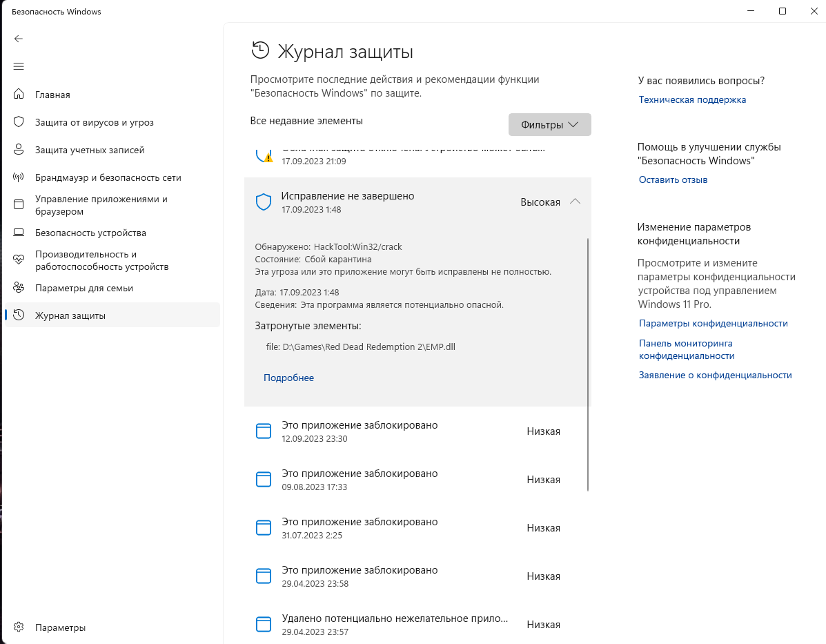Open Параметры settings gear icon

[x=19, y=627]
